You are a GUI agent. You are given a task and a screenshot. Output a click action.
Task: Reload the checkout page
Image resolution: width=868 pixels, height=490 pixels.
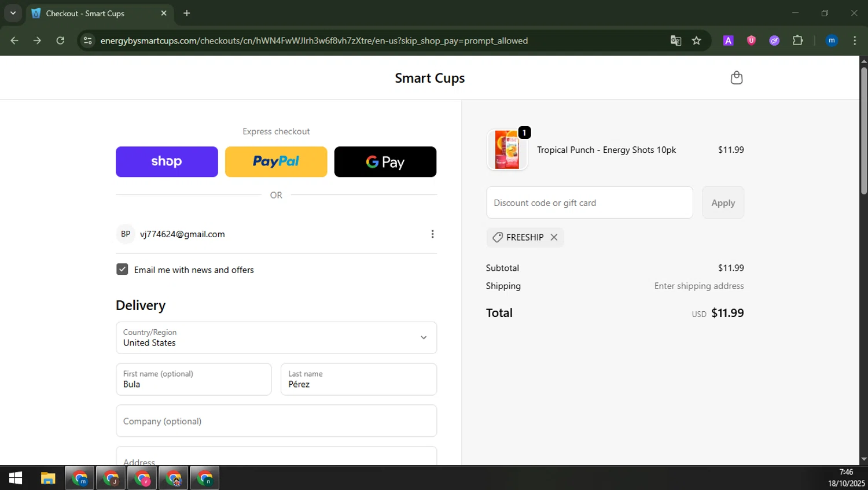click(60, 40)
